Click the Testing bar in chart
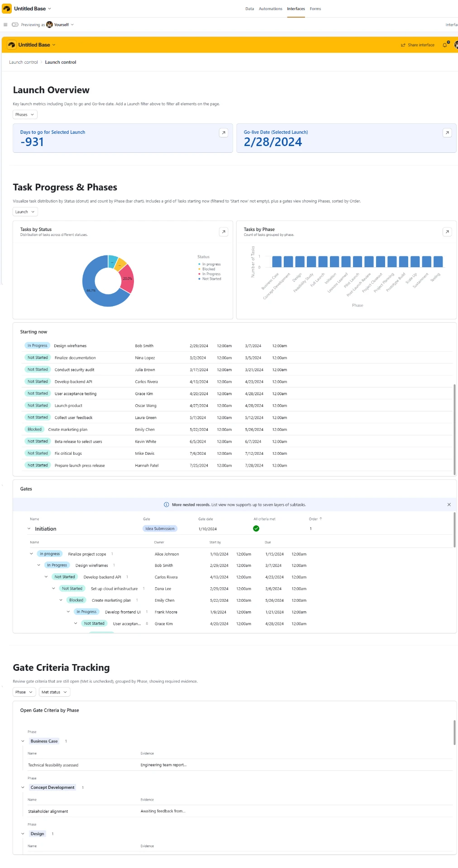458x868 pixels. 438,261
